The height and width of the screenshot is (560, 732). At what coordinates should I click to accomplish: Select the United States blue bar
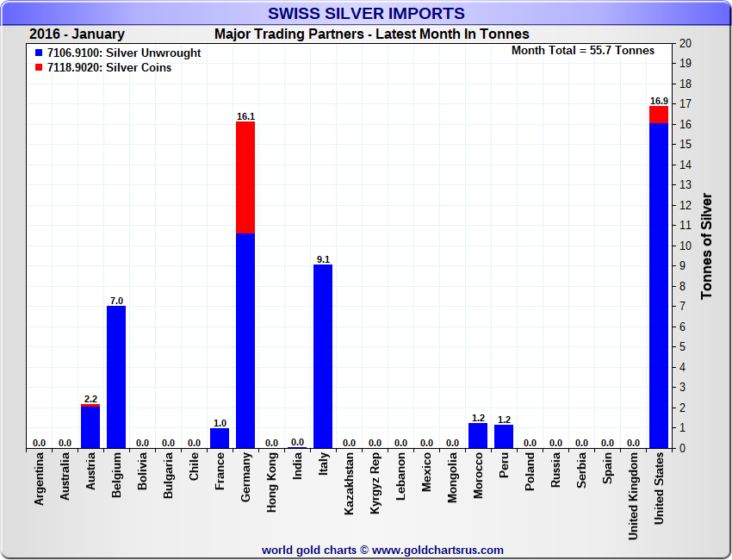659,284
